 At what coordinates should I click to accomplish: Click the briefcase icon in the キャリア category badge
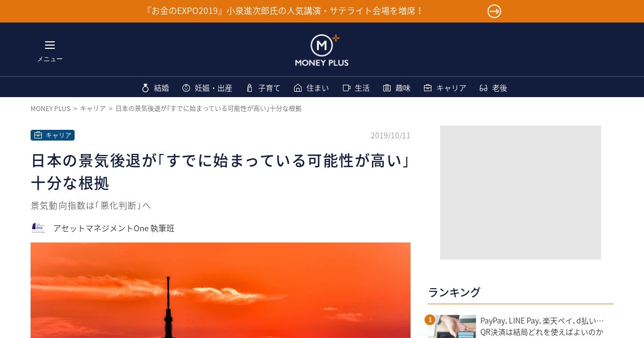(38, 135)
